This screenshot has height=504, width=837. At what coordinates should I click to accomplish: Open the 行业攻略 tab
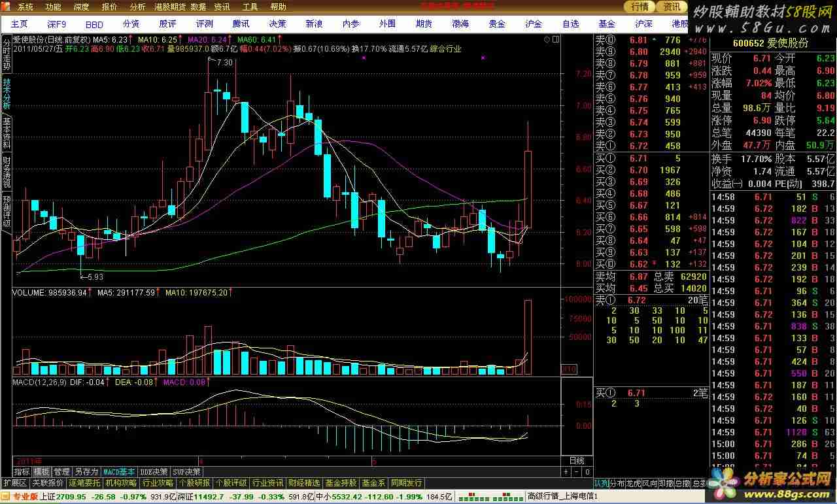point(158,483)
